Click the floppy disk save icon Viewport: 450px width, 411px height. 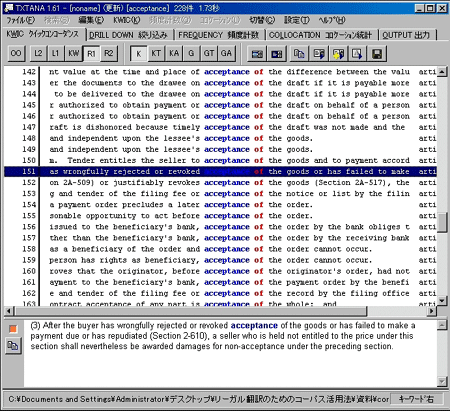[x=377, y=54]
